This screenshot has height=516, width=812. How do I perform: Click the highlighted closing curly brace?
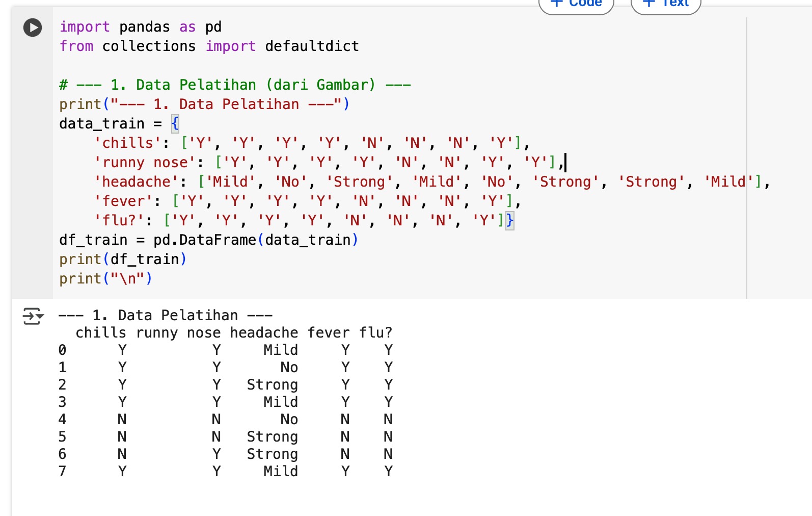click(510, 221)
